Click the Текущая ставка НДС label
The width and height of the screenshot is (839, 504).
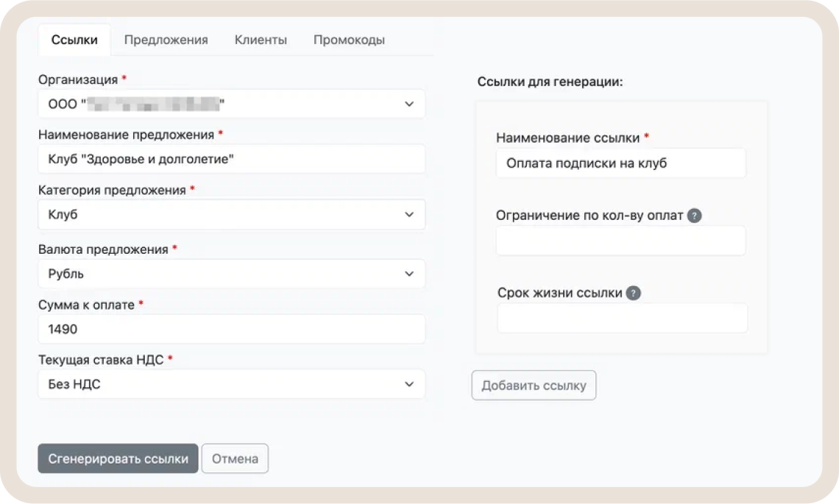[x=101, y=360]
